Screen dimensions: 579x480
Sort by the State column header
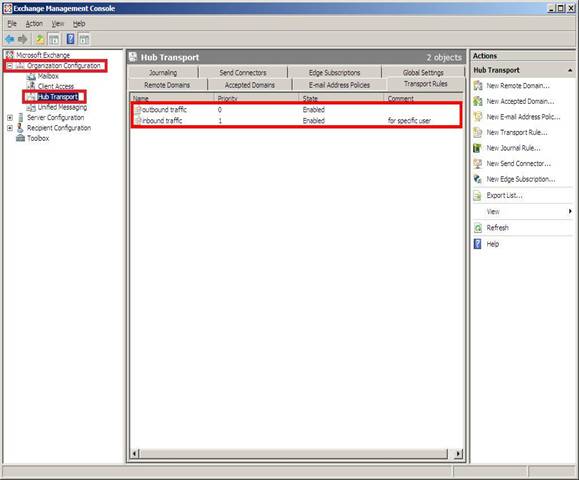[342, 99]
